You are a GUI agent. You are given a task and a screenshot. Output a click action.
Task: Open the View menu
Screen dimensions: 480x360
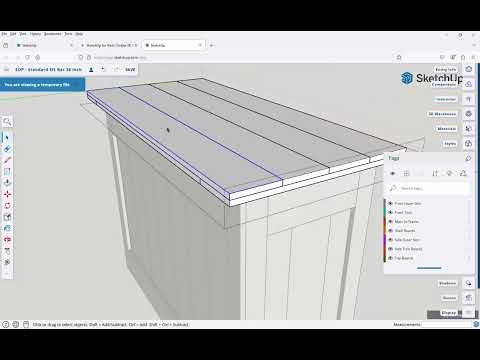point(23,34)
